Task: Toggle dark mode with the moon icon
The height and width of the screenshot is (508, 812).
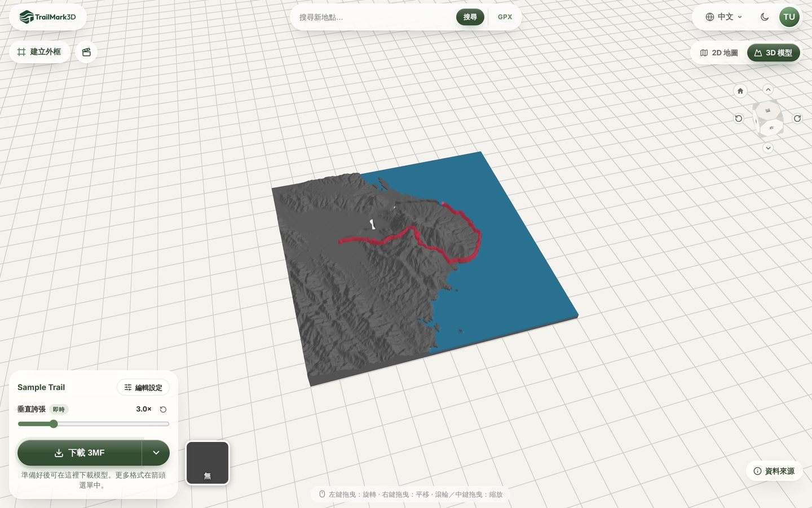Action: (765, 17)
